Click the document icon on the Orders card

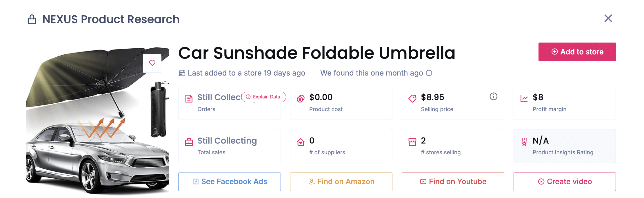pyautogui.click(x=189, y=98)
